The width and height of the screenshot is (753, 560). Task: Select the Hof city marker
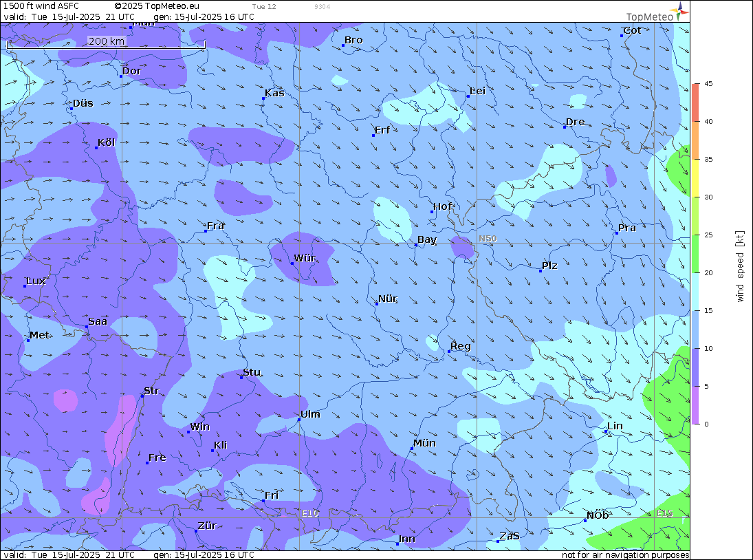click(432, 212)
